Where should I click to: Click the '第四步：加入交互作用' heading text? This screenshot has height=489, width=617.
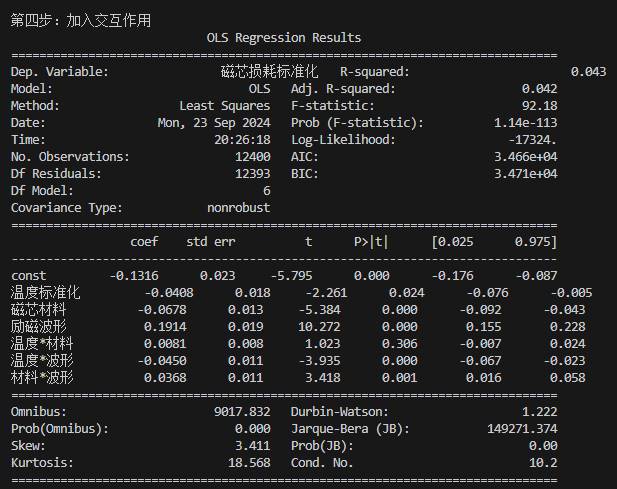point(81,20)
